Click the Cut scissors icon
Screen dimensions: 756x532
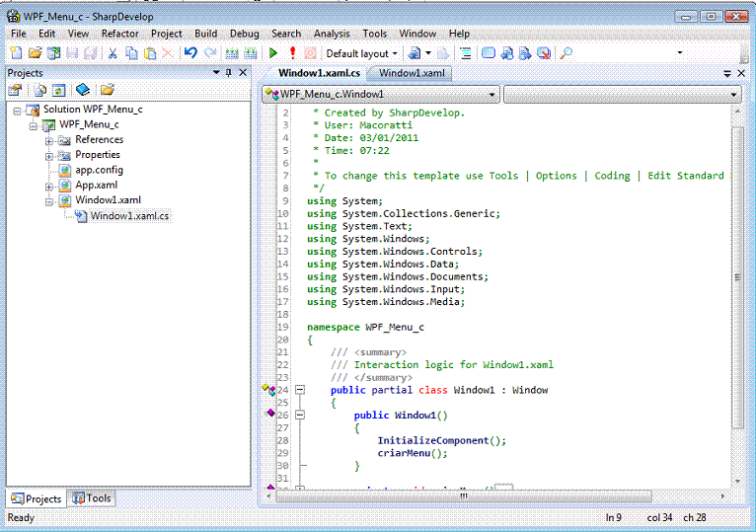pyautogui.click(x=113, y=53)
